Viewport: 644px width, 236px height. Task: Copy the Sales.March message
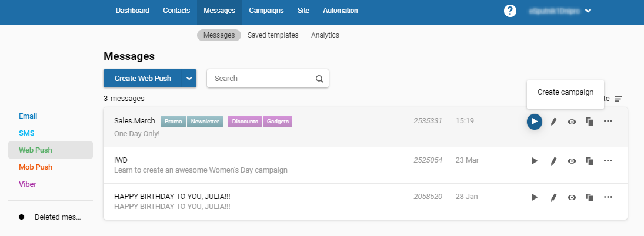pos(590,122)
